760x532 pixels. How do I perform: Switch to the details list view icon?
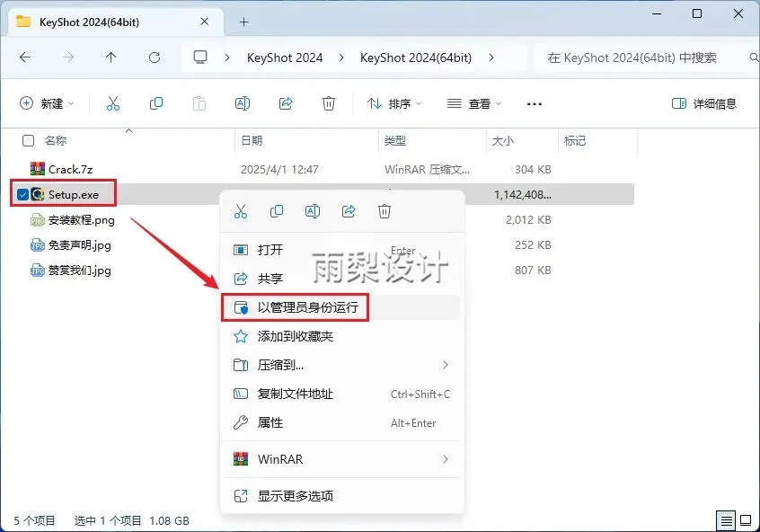pos(726,521)
